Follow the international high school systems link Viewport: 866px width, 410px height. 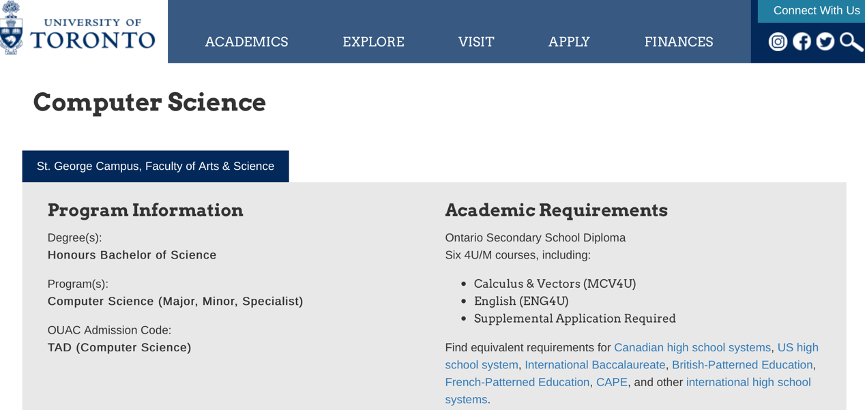[628, 391]
